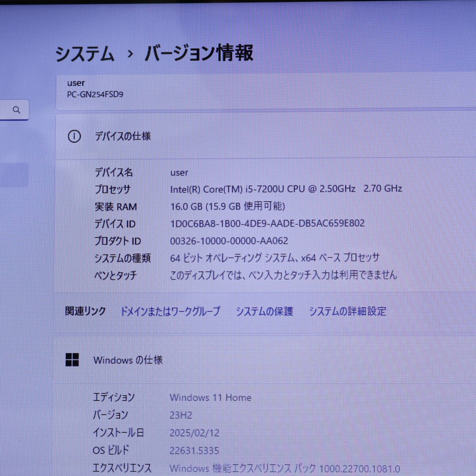
Task: Click the Windows logo icon
Action: pyautogui.click(x=72, y=360)
